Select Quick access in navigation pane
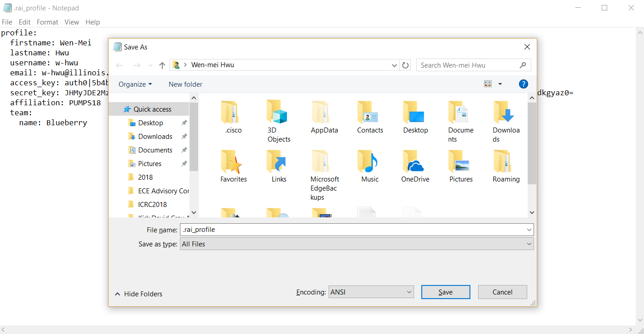The height and width of the screenshot is (334, 644). [x=149, y=109]
